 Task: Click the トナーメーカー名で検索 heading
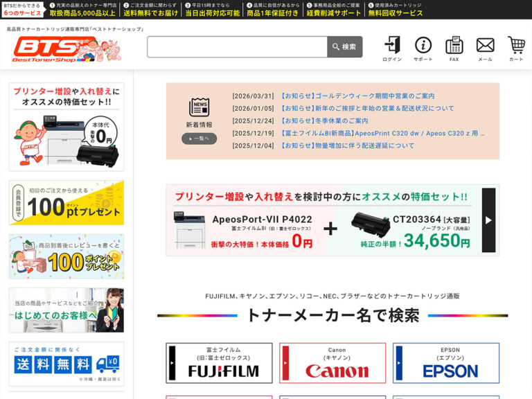pyautogui.click(x=332, y=315)
